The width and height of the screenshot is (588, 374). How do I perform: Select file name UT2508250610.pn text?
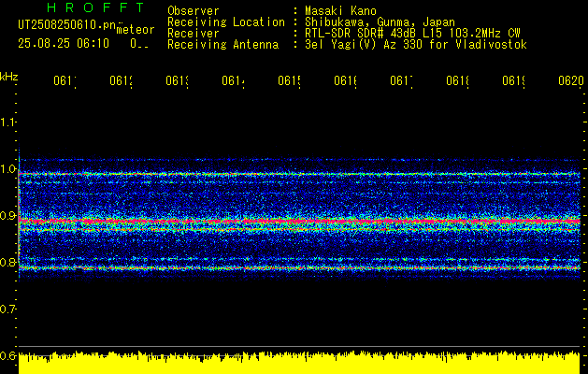67,25
